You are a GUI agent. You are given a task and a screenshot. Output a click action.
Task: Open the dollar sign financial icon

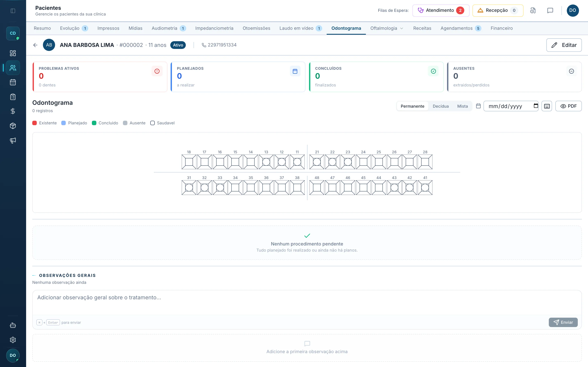[x=13, y=111]
